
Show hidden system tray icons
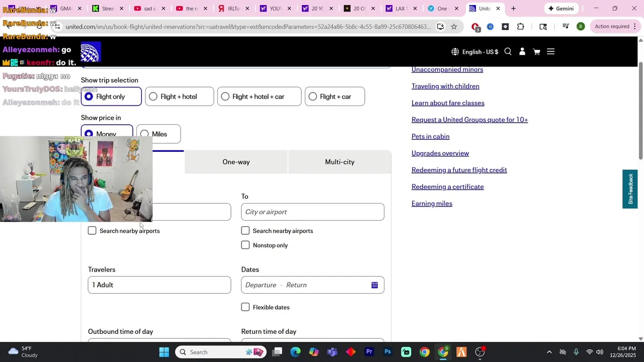pos(549,352)
